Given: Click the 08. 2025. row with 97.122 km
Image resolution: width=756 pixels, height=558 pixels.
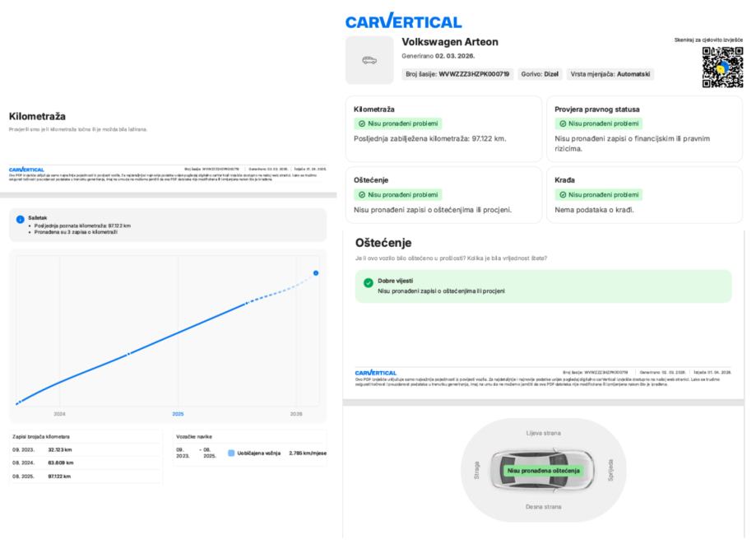Looking at the screenshot, I should [x=86, y=477].
